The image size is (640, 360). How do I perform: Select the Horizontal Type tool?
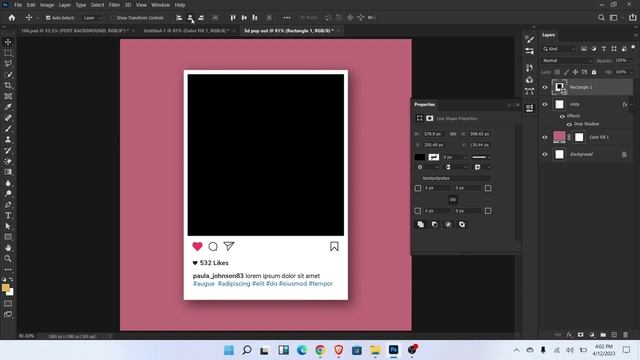[8, 215]
